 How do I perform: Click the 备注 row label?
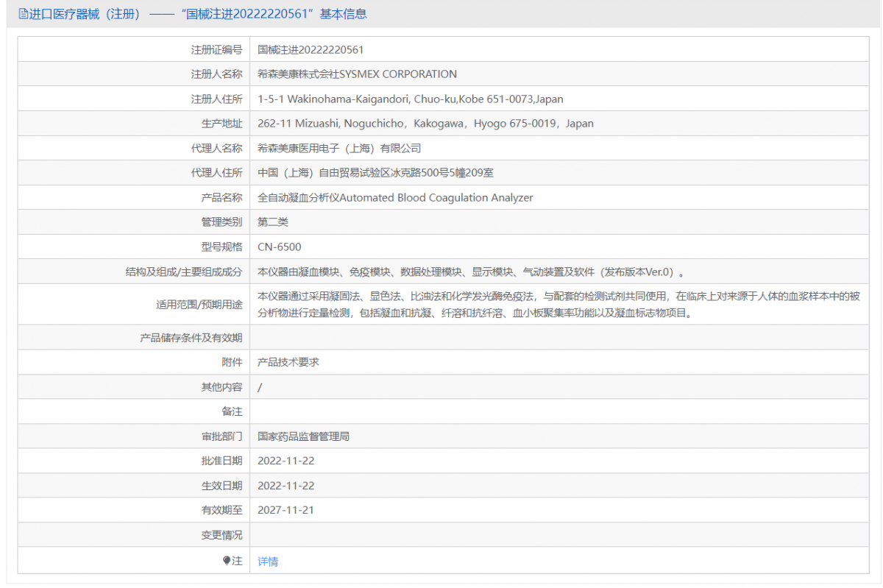tap(232, 411)
